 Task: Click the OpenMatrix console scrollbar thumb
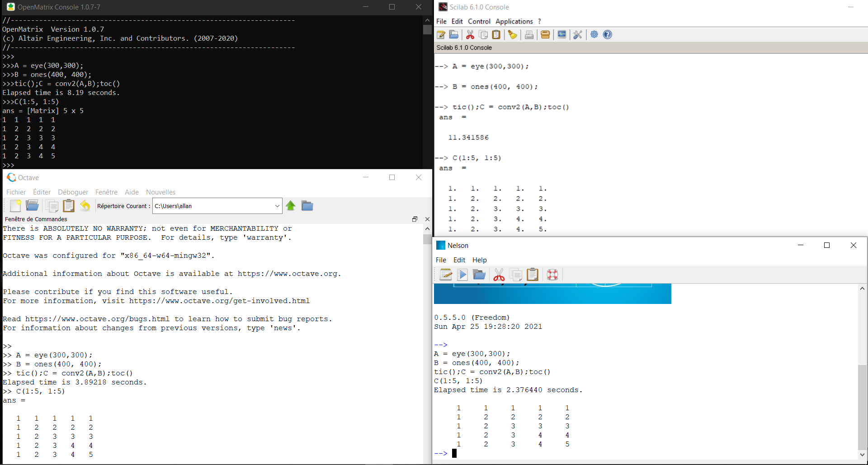[427, 29]
